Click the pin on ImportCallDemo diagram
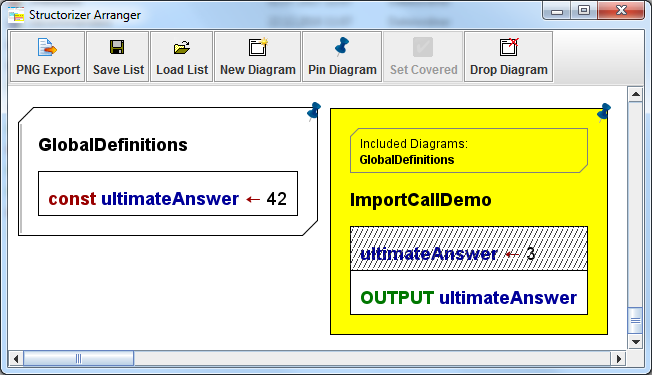 click(603, 112)
